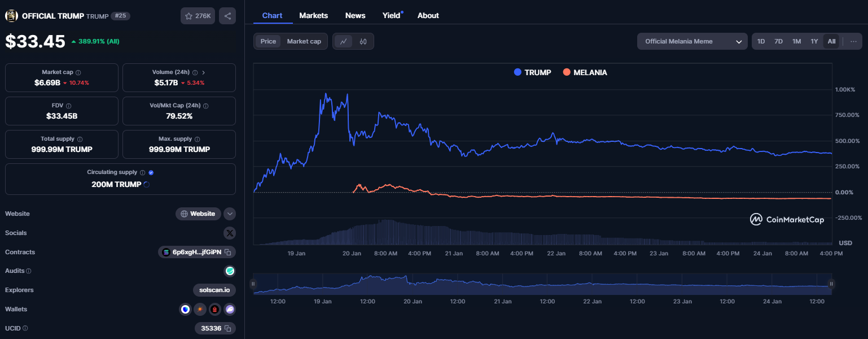Open the News tab
Screen dimensions: 868x339
[355, 15]
